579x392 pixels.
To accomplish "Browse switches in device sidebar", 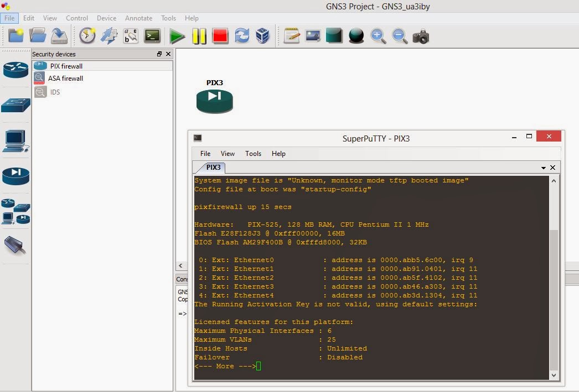I will pyautogui.click(x=15, y=105).
